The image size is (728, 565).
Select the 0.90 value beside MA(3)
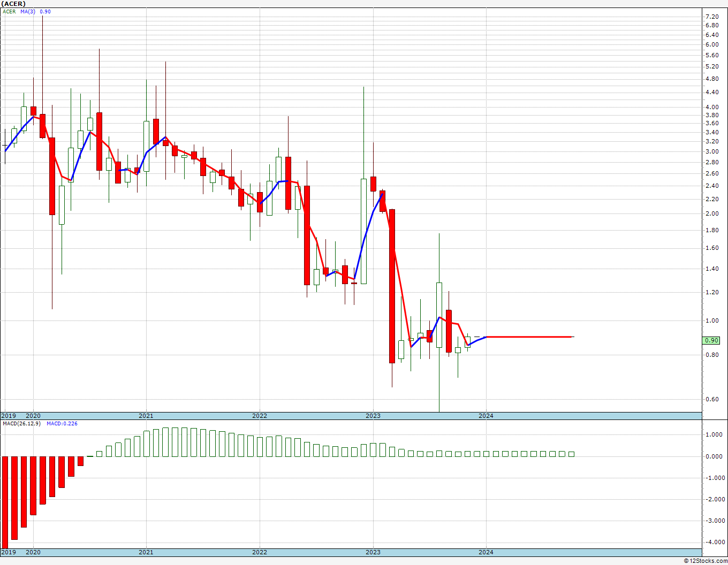coord(45,11)
